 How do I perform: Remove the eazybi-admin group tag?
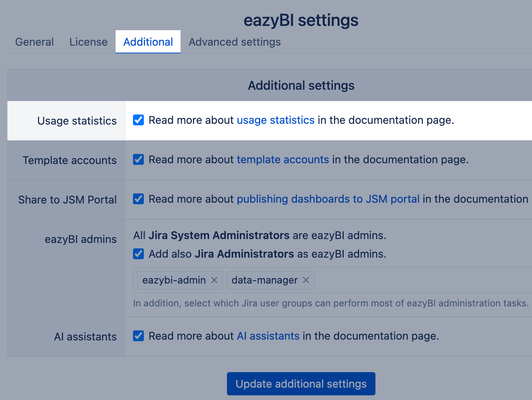tap(214, 280)
